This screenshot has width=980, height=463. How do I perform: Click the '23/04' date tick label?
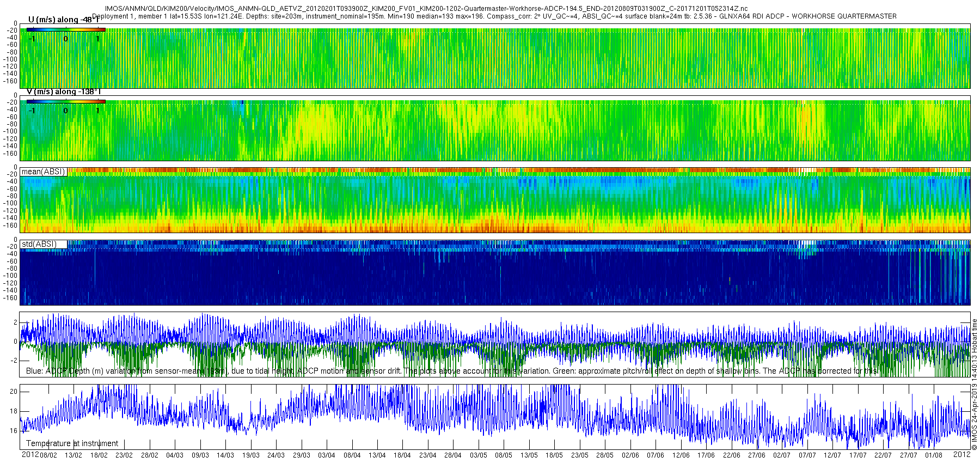tap(428, 455)
